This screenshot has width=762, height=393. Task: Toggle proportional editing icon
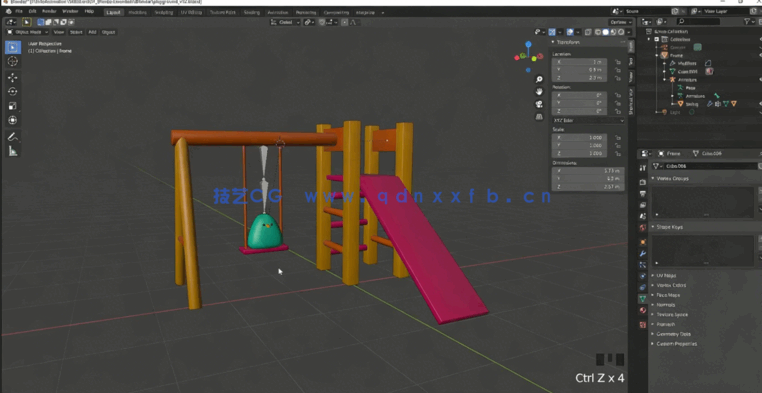point(345,22)
